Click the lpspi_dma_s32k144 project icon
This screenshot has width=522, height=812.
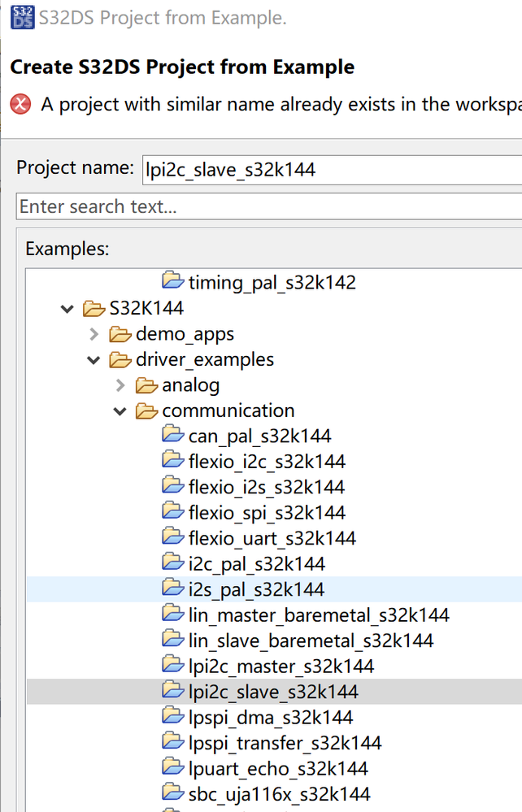pyautogui.click(x=173, y=715)
